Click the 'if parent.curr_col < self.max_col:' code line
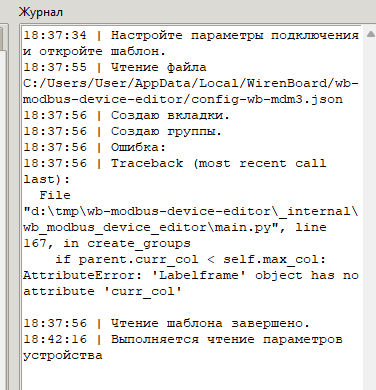 [x=191, y=259]
